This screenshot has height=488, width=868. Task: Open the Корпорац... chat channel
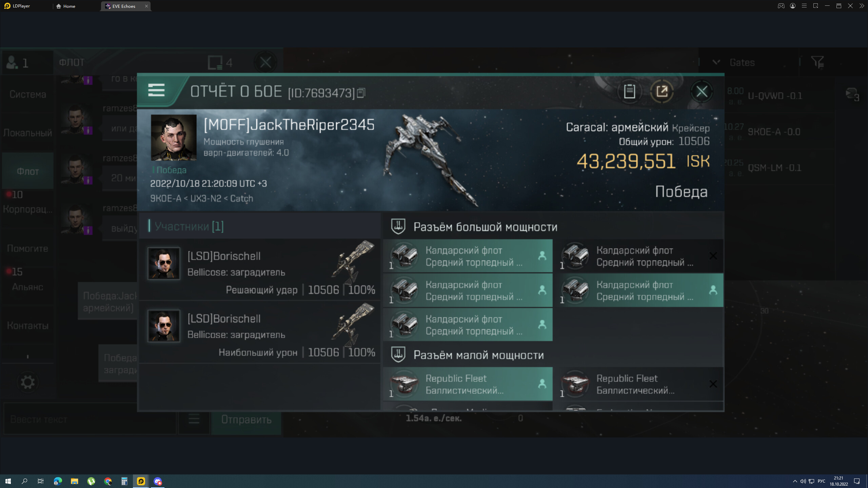[27, 209]
